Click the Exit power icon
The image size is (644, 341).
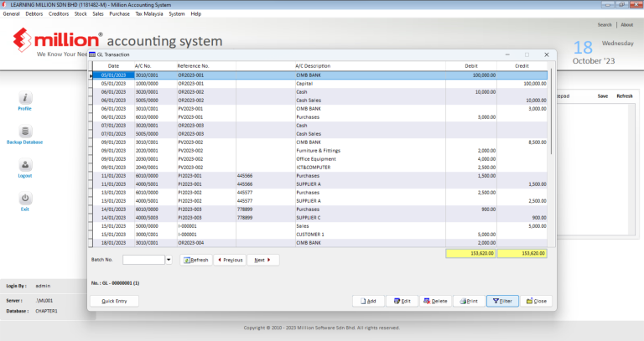tap(25, 199)
